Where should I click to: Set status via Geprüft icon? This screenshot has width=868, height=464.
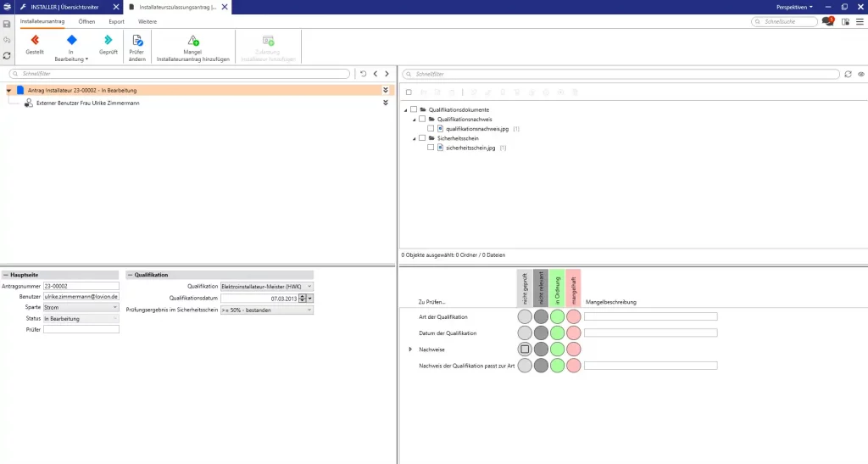[x=108, y=40]
